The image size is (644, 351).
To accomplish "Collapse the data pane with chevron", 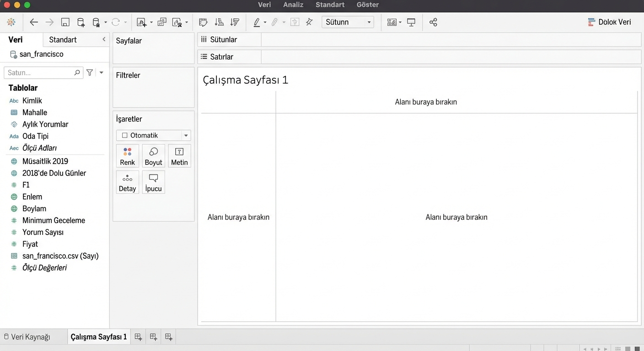I will pyautogui.click(x=104, y=40).
